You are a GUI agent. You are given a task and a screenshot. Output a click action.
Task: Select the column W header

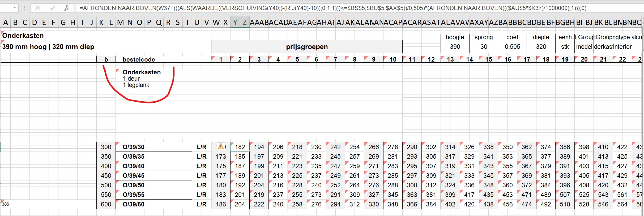[x=216, y=22]
